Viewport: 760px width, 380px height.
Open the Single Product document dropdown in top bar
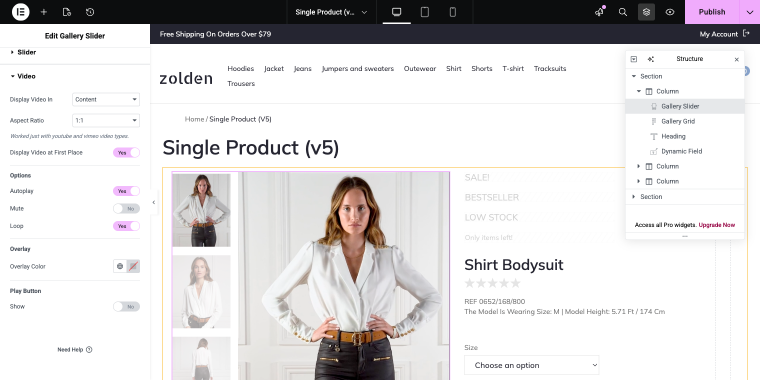pos(332,12)
